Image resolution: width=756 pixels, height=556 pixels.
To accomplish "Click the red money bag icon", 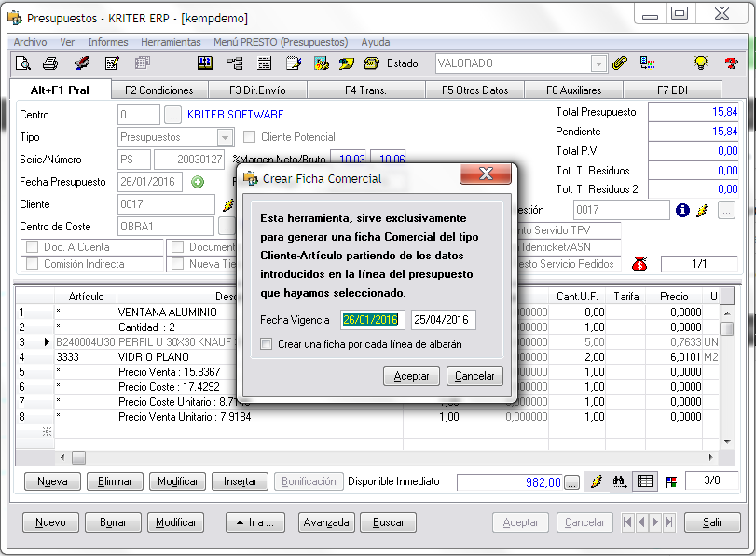I will pos(639,264).
